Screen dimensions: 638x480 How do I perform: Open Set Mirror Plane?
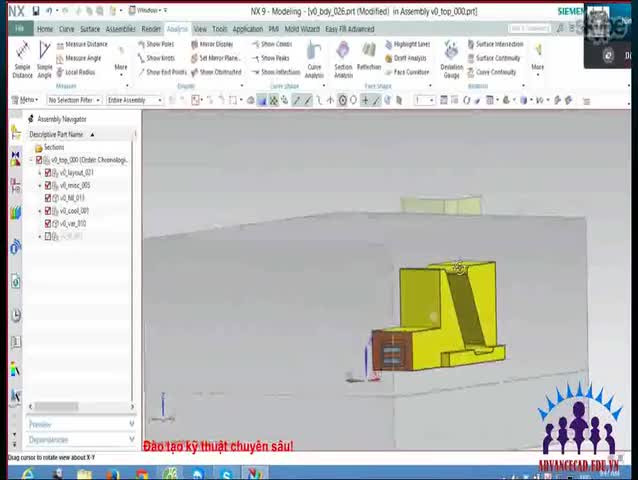(x=216, y=58)
